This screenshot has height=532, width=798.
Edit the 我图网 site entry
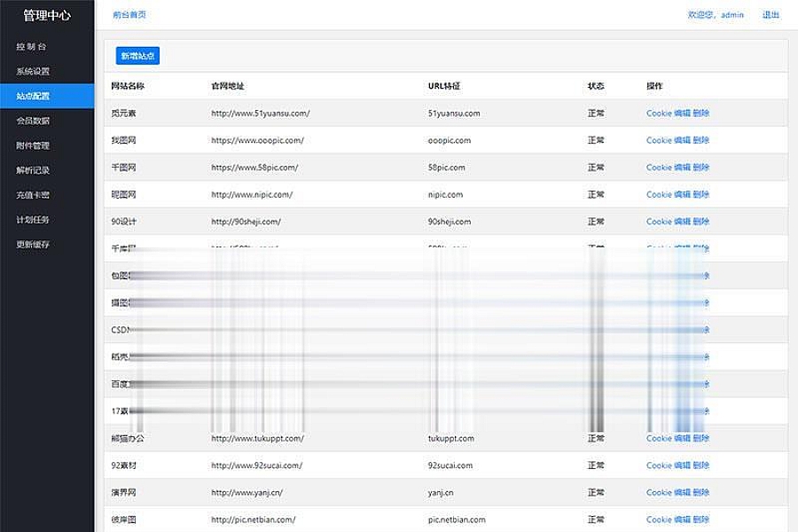pos(682,140)
